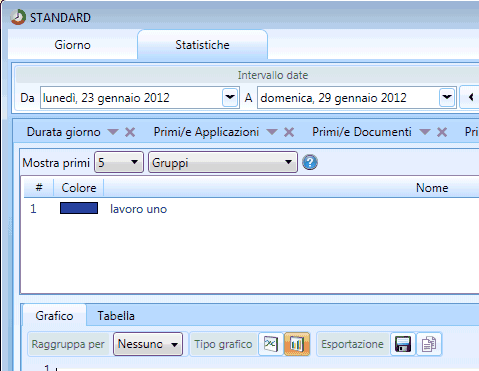
Task: Sort by the Colore column header
Action: click(79, 188)
